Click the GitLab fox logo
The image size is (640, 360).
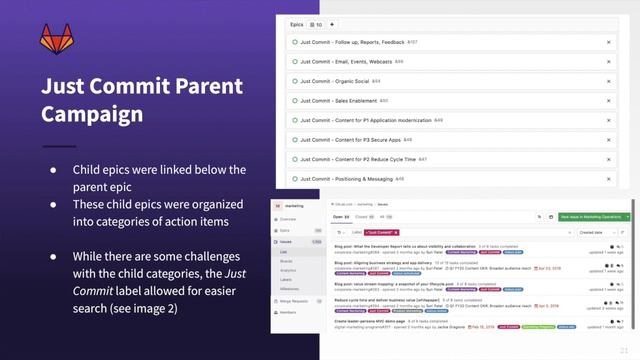57,39
